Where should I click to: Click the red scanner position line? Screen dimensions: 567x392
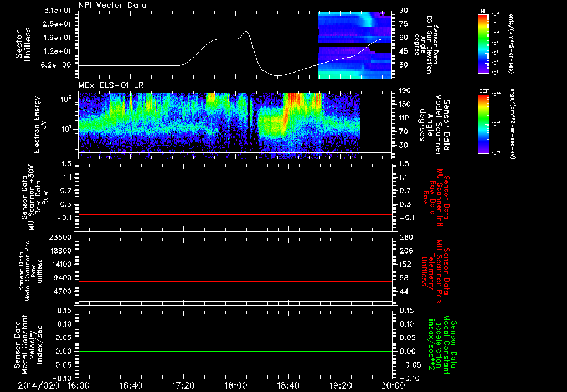[235, 281]
